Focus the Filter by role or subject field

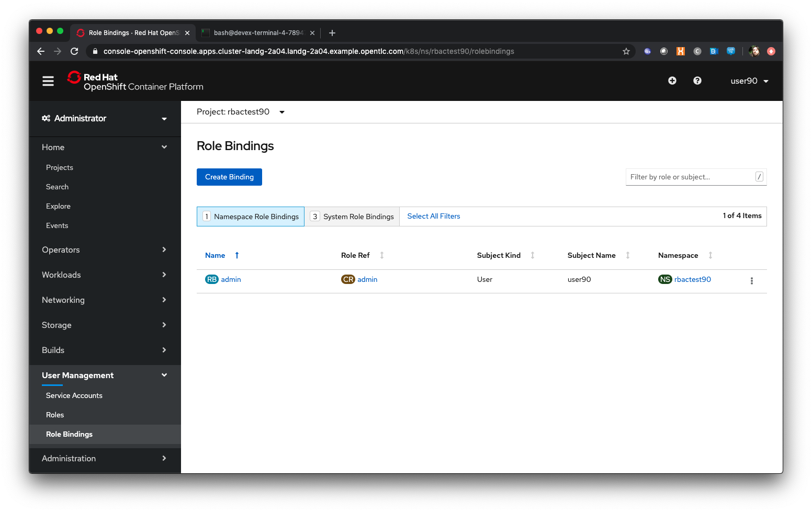(x=696, y=177)
